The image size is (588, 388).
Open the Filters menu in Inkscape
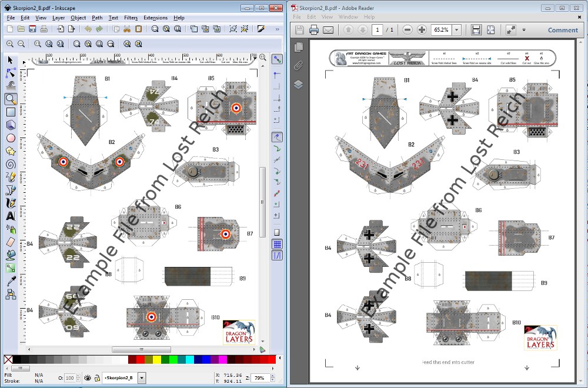point(131,18)
